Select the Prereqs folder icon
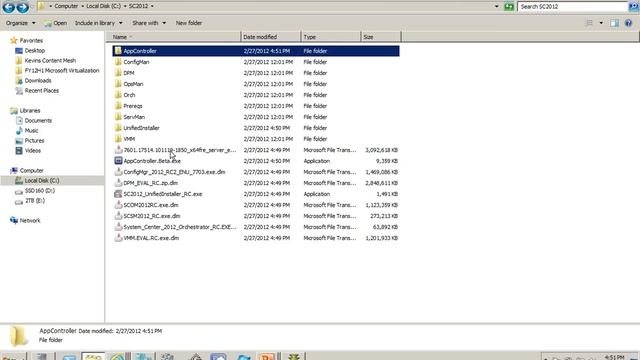 [x=118, y=106]
